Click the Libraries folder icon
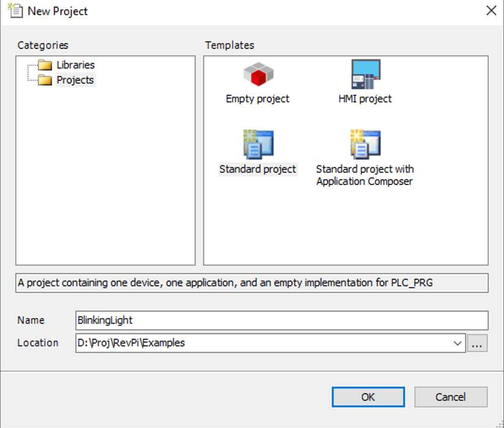This screenshot has height=428, width=504. tap(45, 65)
